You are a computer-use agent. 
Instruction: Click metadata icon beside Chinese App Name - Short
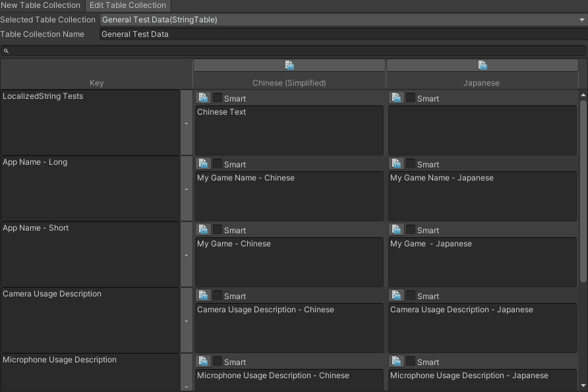coord(202,229)
